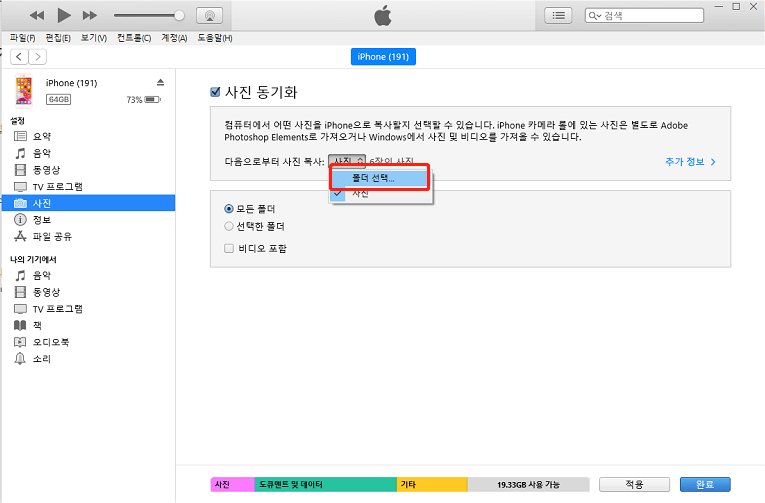Viewport: 765px width, 503px height.
Task: Click the play button
Action: [64, 16]
